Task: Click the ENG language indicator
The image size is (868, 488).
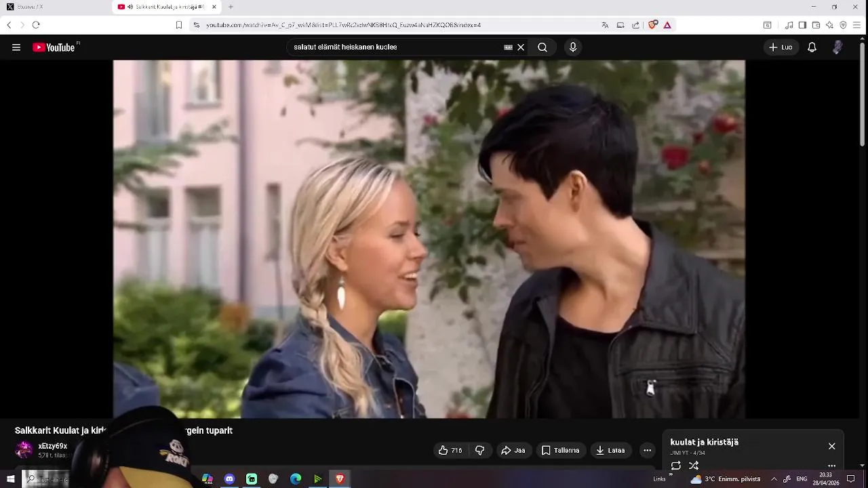Action: pyautogui.click(x=802, y=479)
